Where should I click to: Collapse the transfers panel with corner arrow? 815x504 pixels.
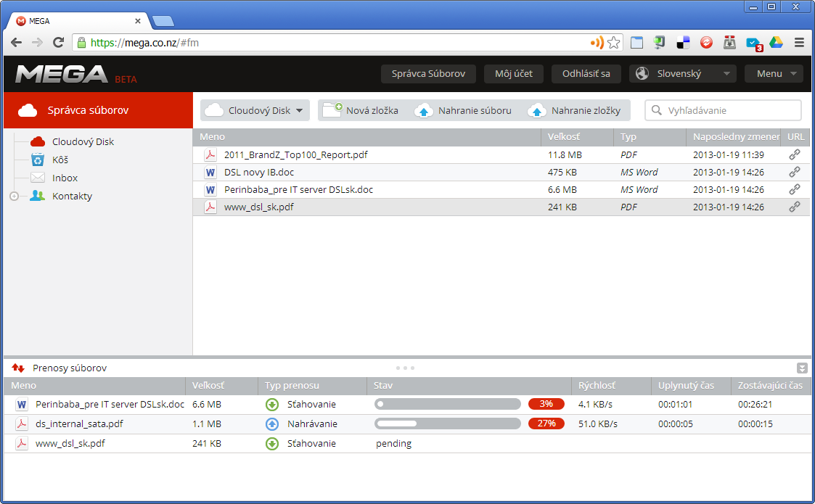point(802,368)
